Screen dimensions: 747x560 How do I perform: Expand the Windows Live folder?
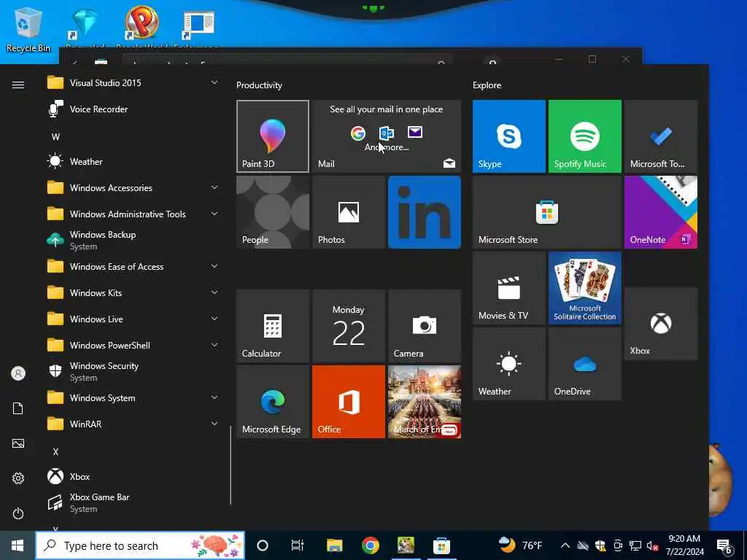(133, 319)
